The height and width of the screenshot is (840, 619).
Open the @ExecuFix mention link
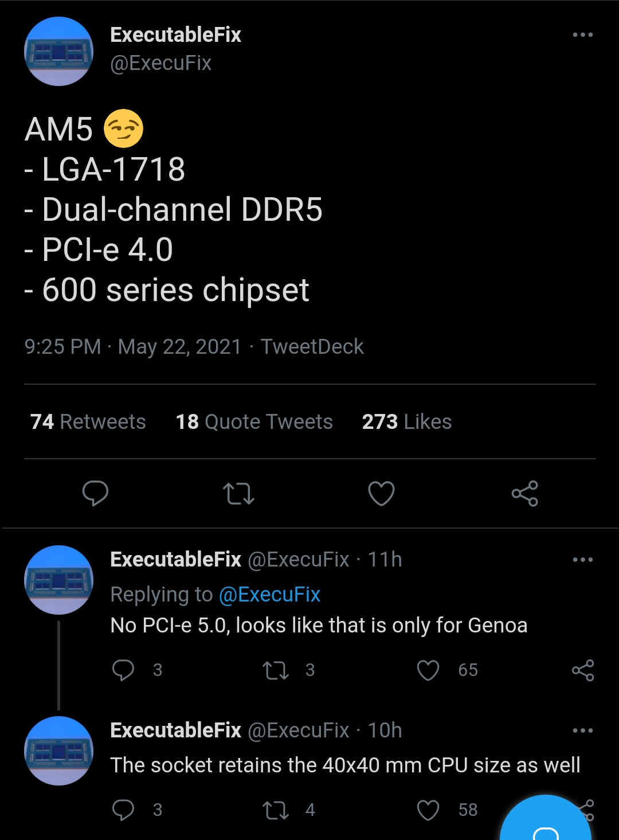[x=269, y=595]
